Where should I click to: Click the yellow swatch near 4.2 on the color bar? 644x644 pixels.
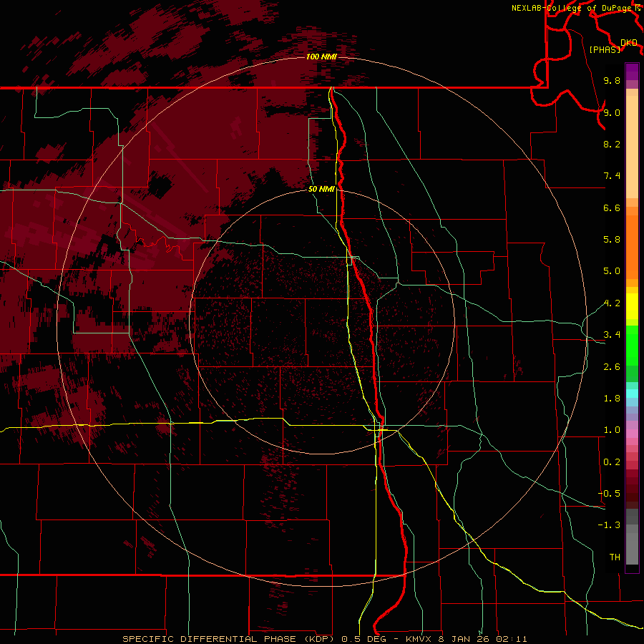click(x=632, y=306)
